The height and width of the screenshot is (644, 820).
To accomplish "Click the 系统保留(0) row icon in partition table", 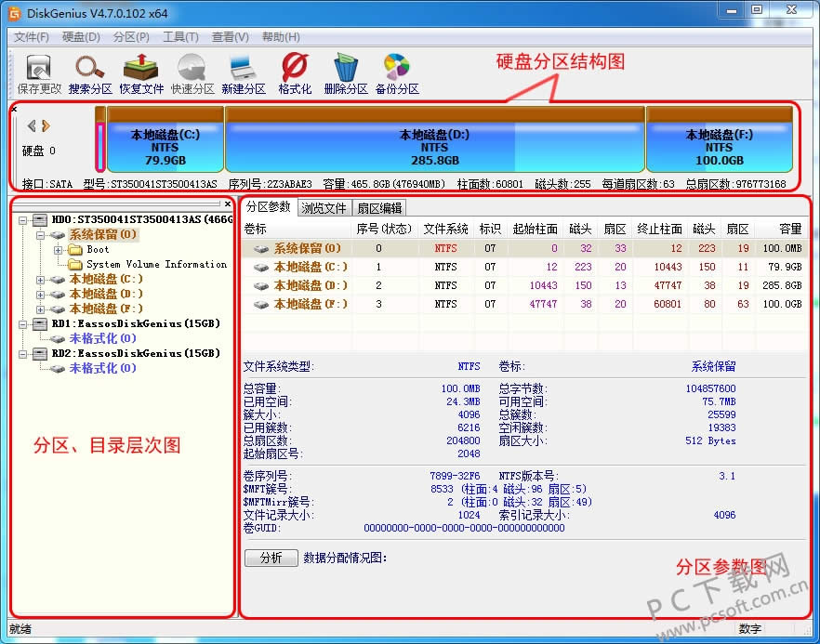I will tap(261, 248).
